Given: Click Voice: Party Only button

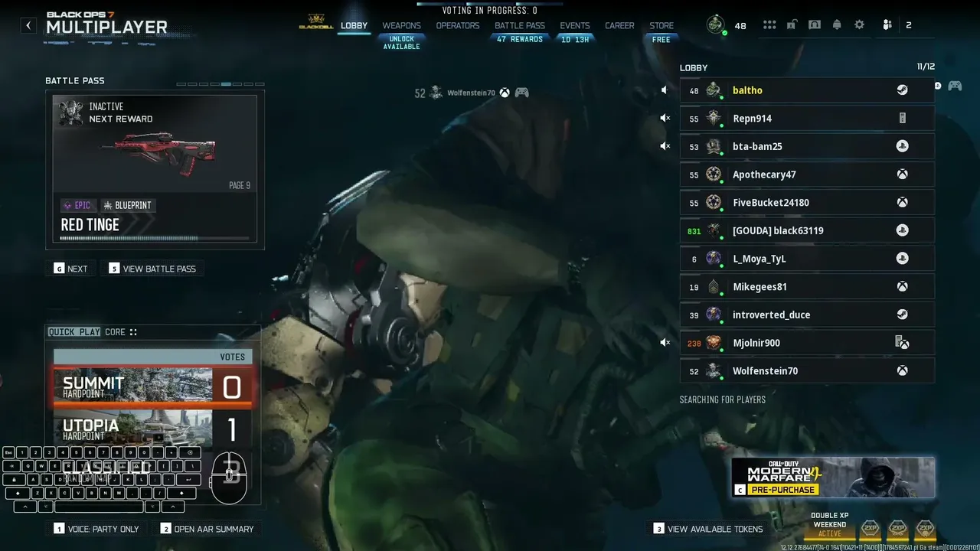Looking at the screenshot, I should coord(96,529).
